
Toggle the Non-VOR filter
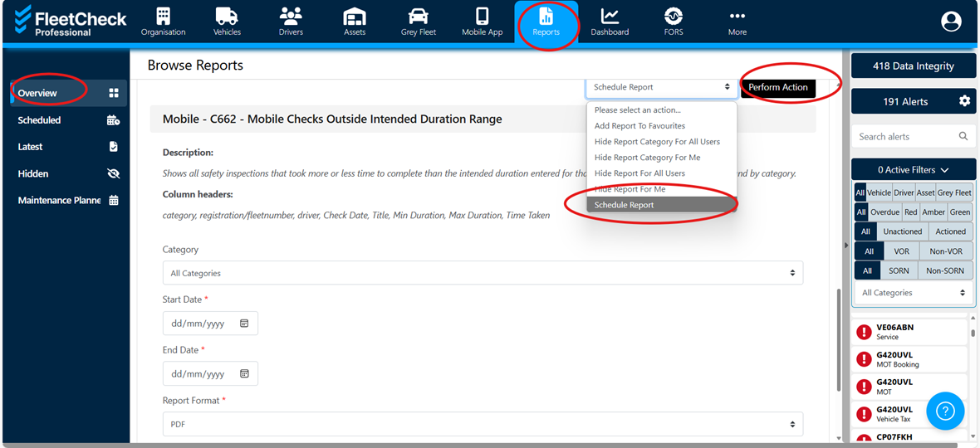pyautogui.click(x=946, y=251)
